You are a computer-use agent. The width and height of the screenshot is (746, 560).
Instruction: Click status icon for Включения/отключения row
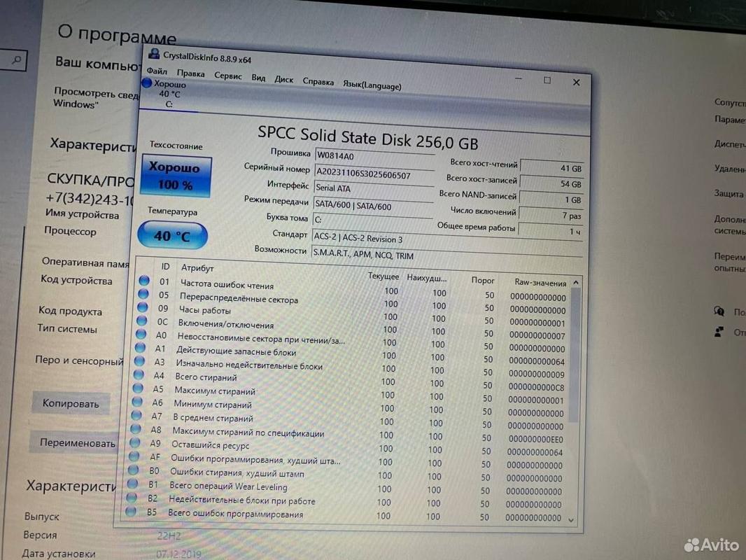[x=141, y=320]
